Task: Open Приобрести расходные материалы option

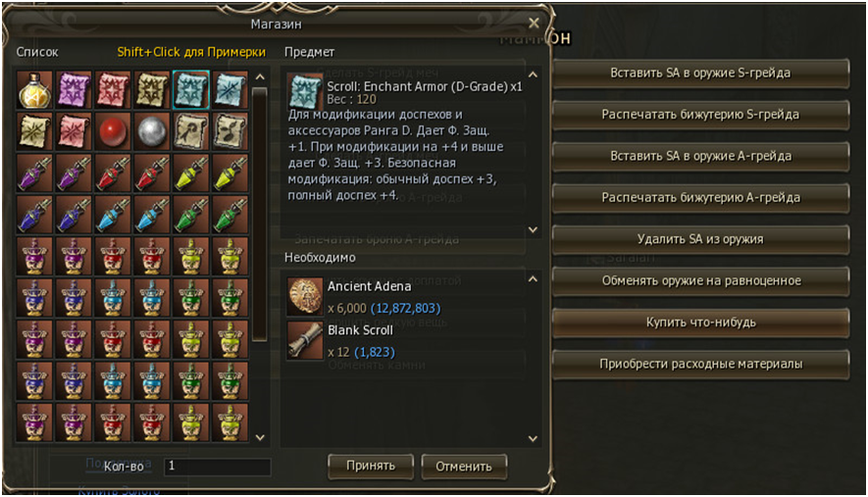Action: click(x=700, y=364)
